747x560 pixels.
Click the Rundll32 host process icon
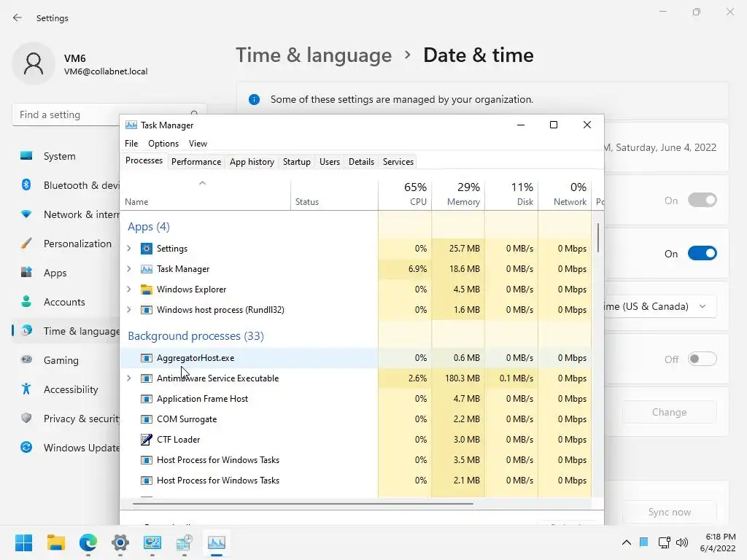[146, 310]
